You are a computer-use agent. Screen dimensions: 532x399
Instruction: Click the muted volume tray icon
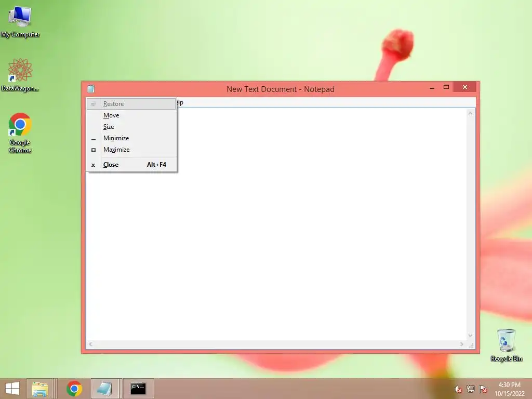tap(458, 389)
